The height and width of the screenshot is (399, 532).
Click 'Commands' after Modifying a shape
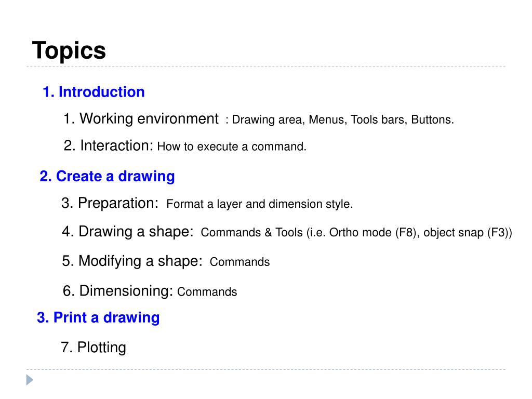point(240,262)
